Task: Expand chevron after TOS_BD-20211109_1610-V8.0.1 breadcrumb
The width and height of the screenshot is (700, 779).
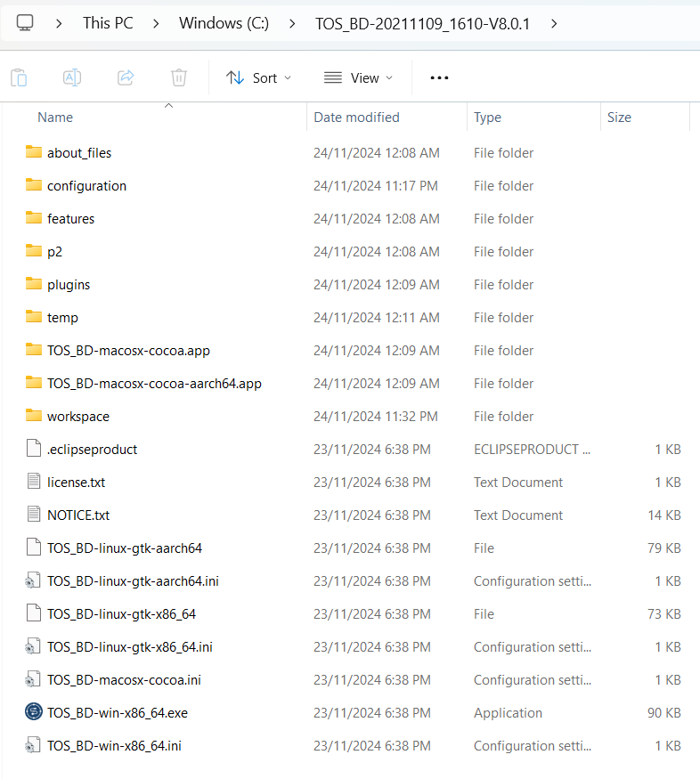Action: (554, 23)
